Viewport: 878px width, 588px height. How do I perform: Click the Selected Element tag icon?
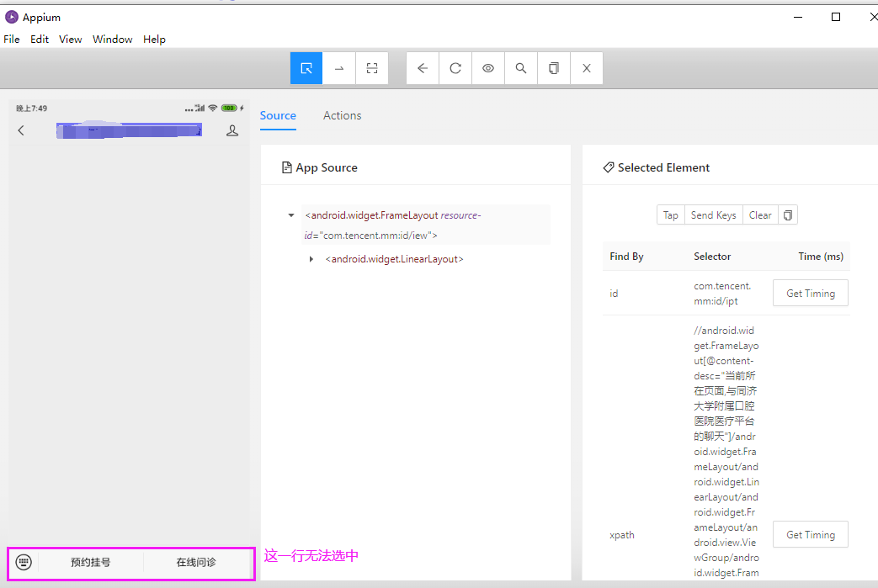pos(609,168)
